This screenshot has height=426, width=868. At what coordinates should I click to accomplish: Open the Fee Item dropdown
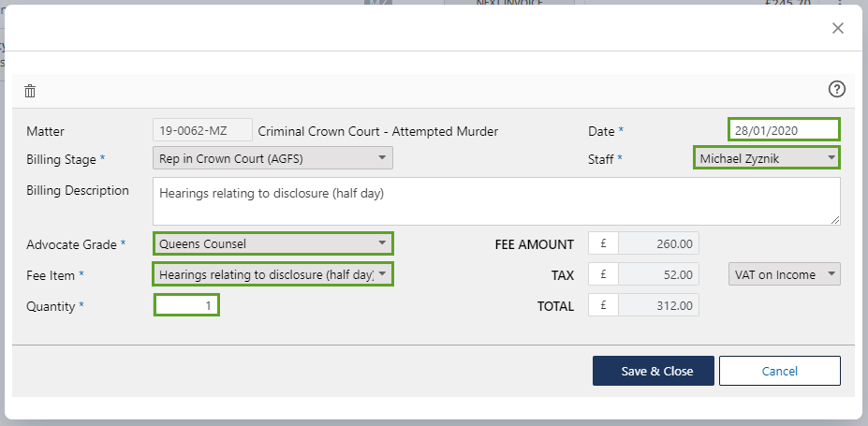272,274
